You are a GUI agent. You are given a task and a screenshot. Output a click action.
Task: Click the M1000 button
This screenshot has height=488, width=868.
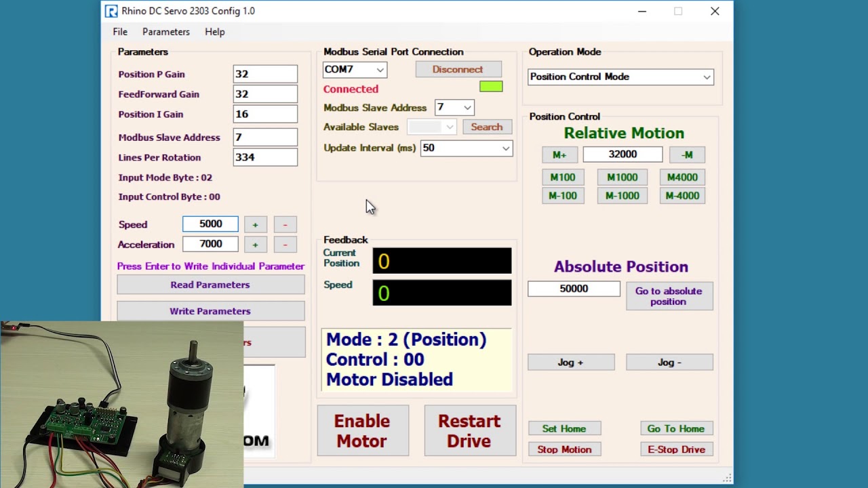623,177
